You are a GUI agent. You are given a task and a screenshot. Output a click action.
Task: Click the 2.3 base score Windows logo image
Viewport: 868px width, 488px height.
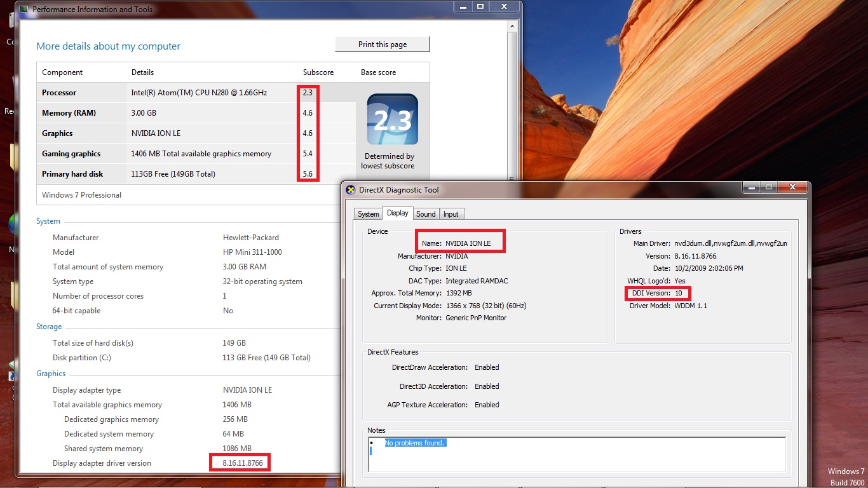[393, 119]
